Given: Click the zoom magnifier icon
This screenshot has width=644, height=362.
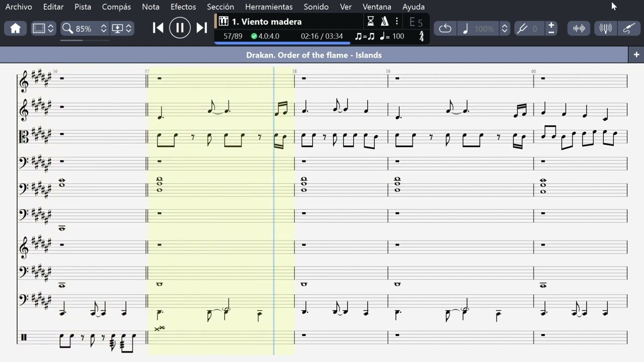Looking at the screenshot, I should [67, 29].
